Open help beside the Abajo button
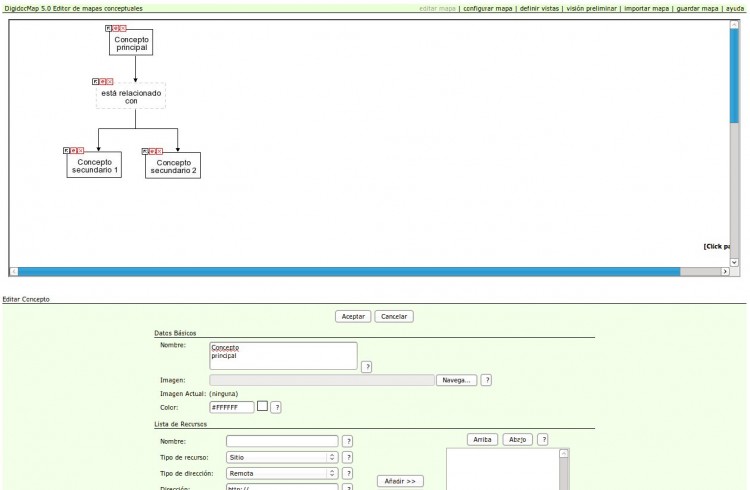 coord(542,439)
